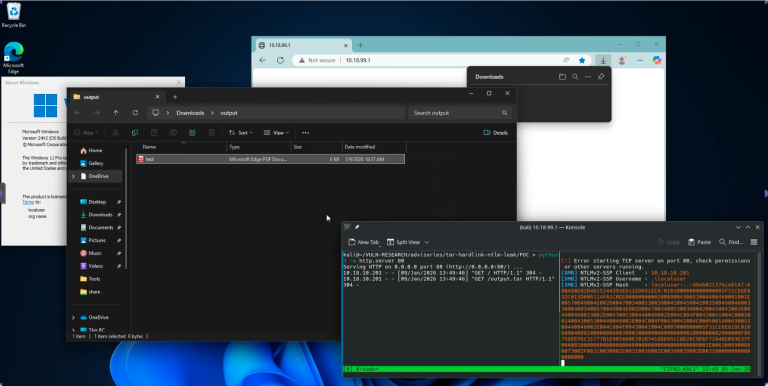Click the Read aloud icon in Edge address bar
Screen dimensions: 768x386
(566, 60)
